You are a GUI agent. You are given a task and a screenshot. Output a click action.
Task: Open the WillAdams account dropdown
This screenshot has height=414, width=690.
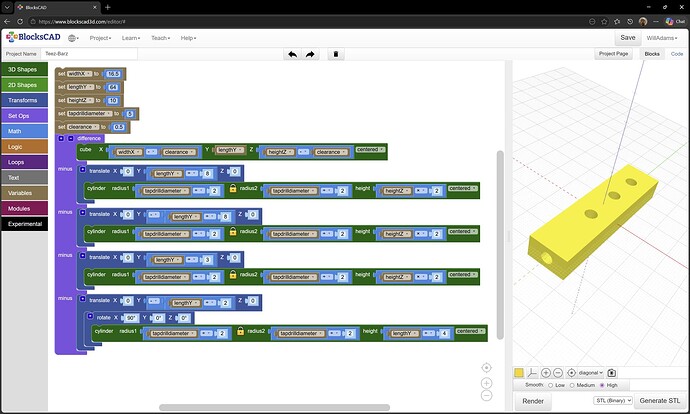[x=662, y=38]
